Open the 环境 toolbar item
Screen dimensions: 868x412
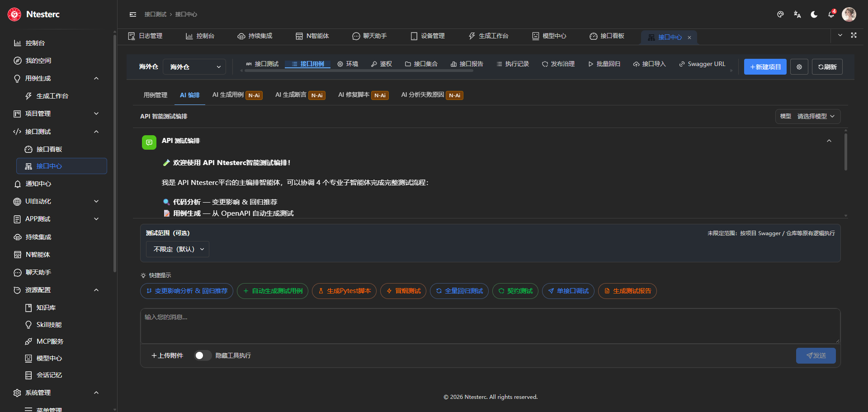[x=348, y=64]
